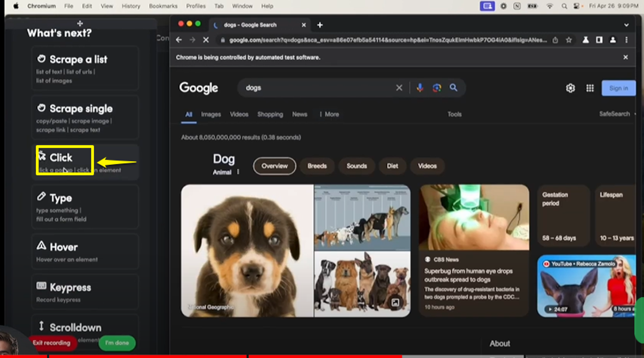The height and width of the screenshot is (358, 644).
Task: Select the Breeds chip
Action: click(317, 166)
